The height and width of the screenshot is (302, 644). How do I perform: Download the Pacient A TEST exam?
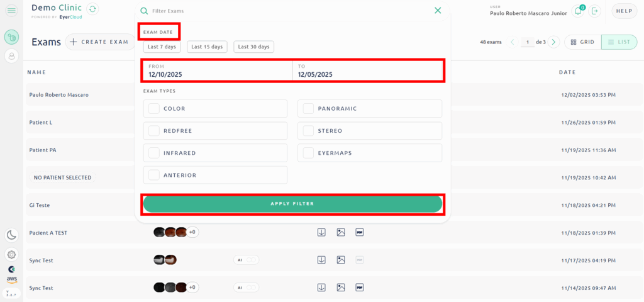[321, 232]
